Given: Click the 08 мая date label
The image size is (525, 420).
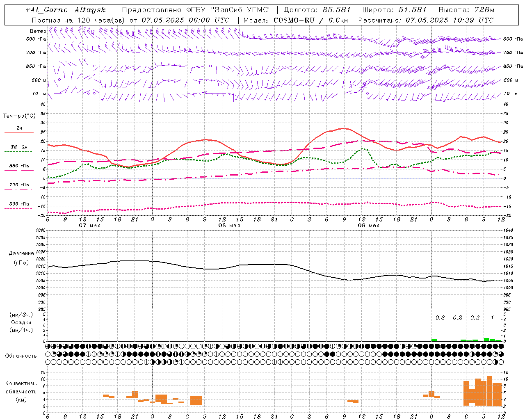Looking at the screenshot, I should (229, 226).
